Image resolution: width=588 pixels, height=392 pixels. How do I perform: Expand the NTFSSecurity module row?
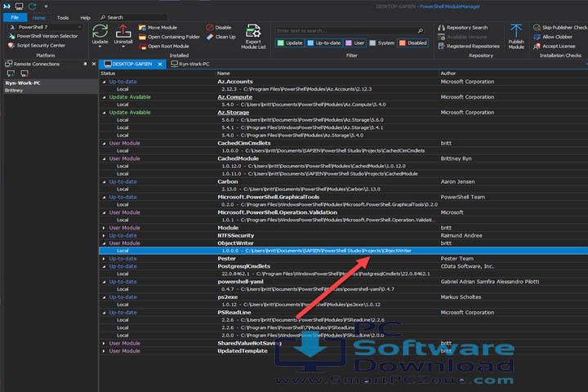coord(104,235)
